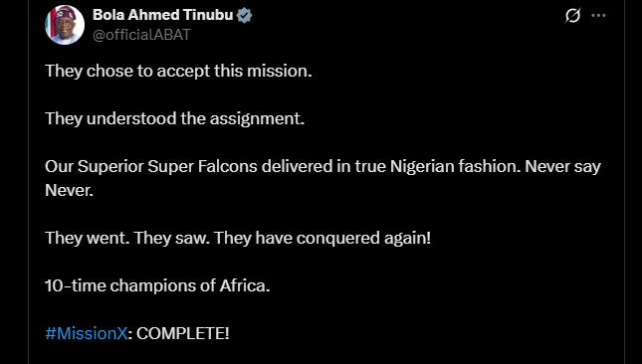Open Bola Ahmed Tinubu's profile picture

click(65, 25)
